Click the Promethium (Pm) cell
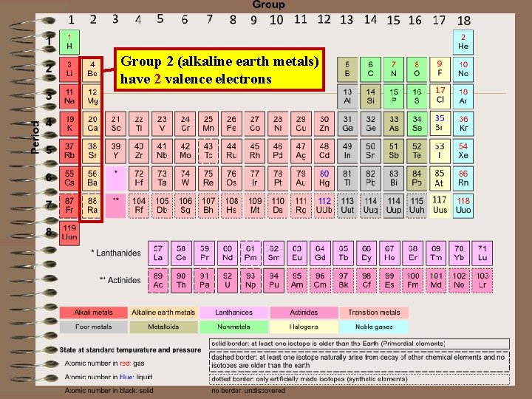The image size is (532, 399). (250, 253)
